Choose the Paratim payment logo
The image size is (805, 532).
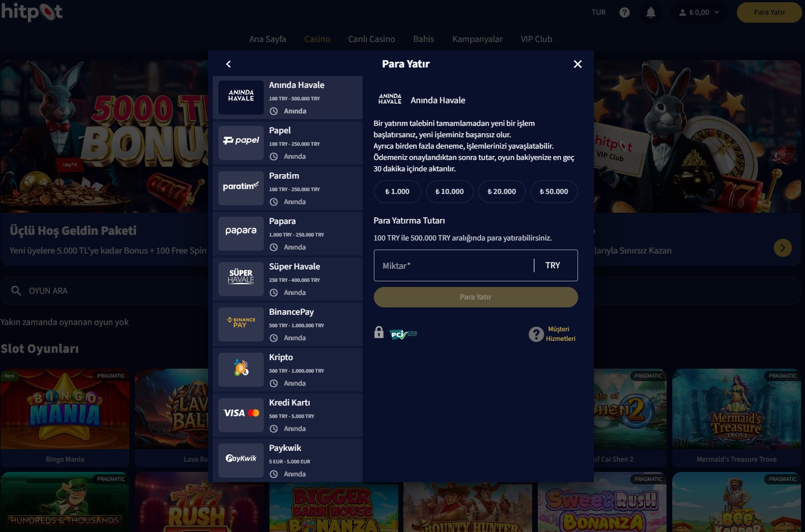(x=241, y=188)
